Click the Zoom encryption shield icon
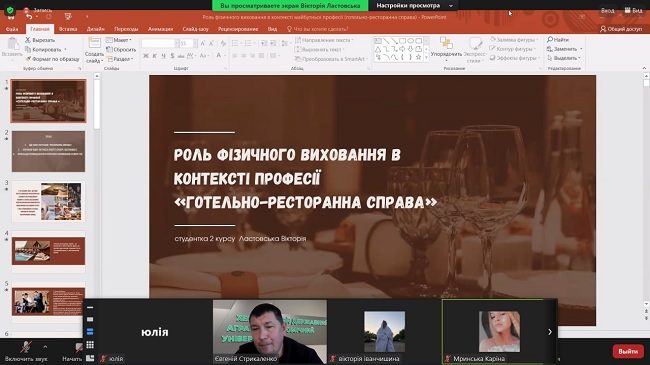 point(10,10)
